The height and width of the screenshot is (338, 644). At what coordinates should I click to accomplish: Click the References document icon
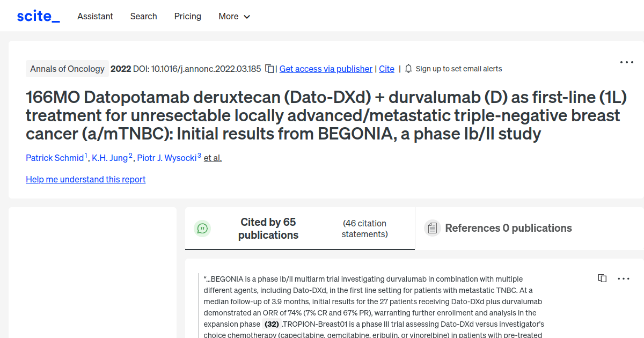(432, 229)
